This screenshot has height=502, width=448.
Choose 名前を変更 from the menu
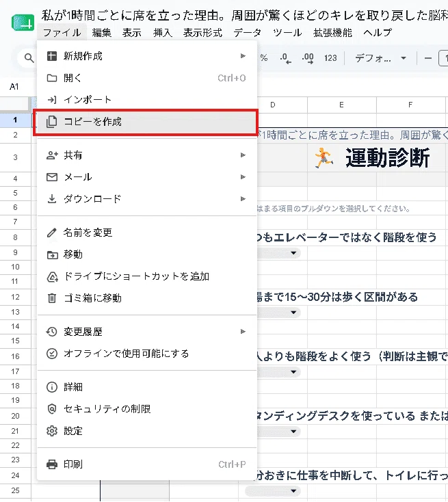click(x=147, y=233)
